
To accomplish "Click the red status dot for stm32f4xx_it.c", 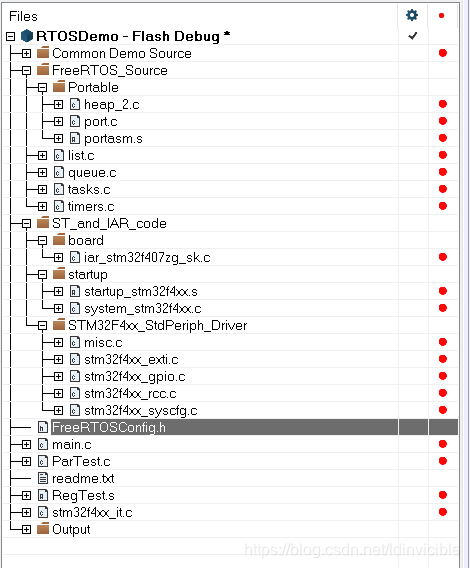I will [x=442, y=512].
